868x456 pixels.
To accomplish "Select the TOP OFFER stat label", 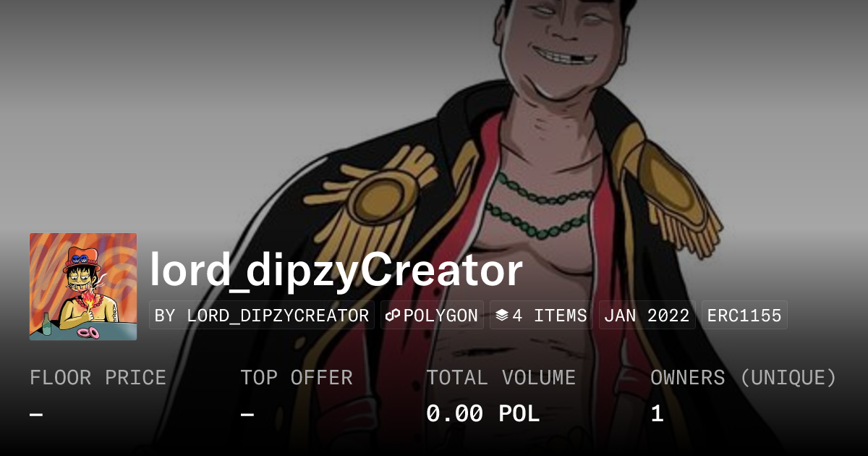I will (x=297, y=378).
